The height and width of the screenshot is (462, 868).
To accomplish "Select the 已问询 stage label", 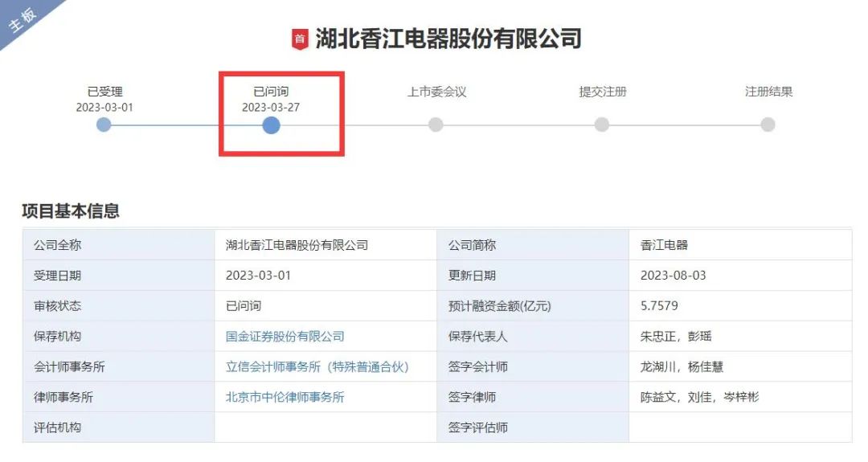I will [x=271, y=92].
